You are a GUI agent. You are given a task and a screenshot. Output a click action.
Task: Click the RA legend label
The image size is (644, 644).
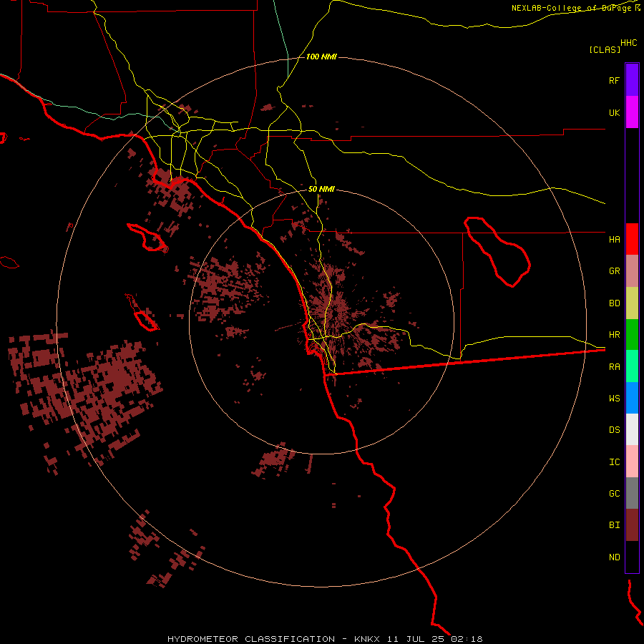point(614,367)
